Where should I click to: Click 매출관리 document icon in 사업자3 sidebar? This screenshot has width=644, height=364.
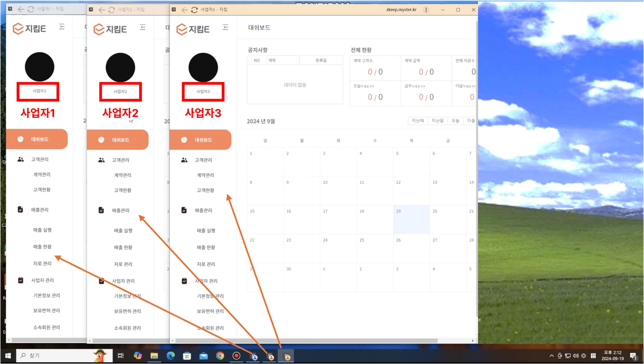click(184, 210)
